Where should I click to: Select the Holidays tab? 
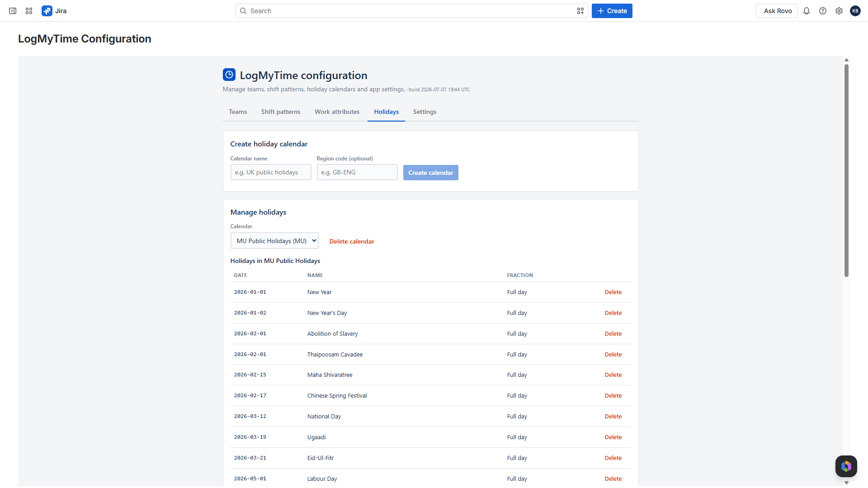click(387, 112)
